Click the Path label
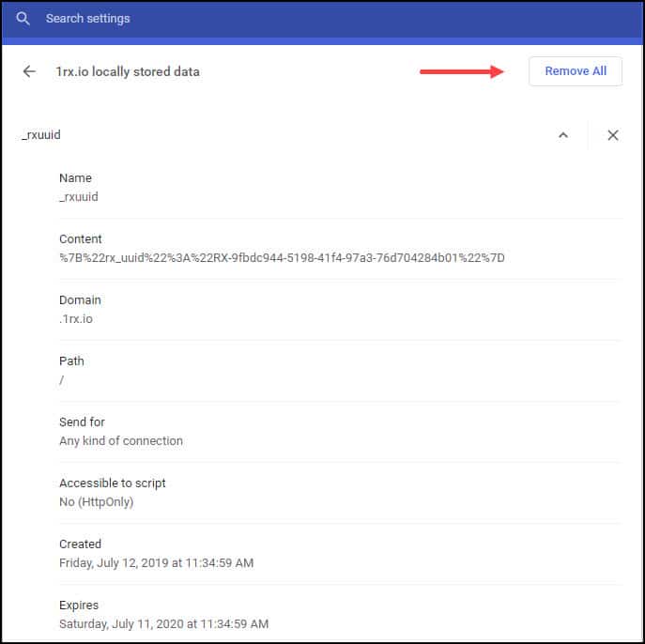This screenshot has height=644, width=645. point(71,361)
